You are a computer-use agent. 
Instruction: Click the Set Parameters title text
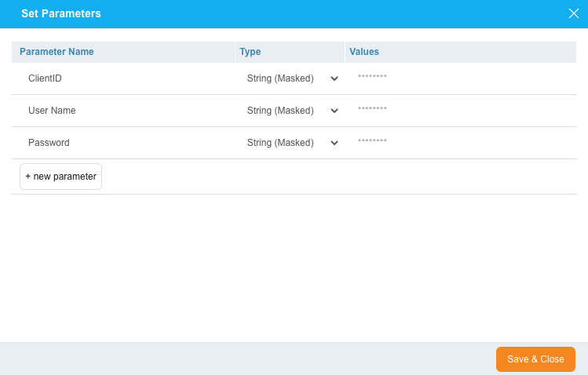pyautogui.click(x=60, y=14)
